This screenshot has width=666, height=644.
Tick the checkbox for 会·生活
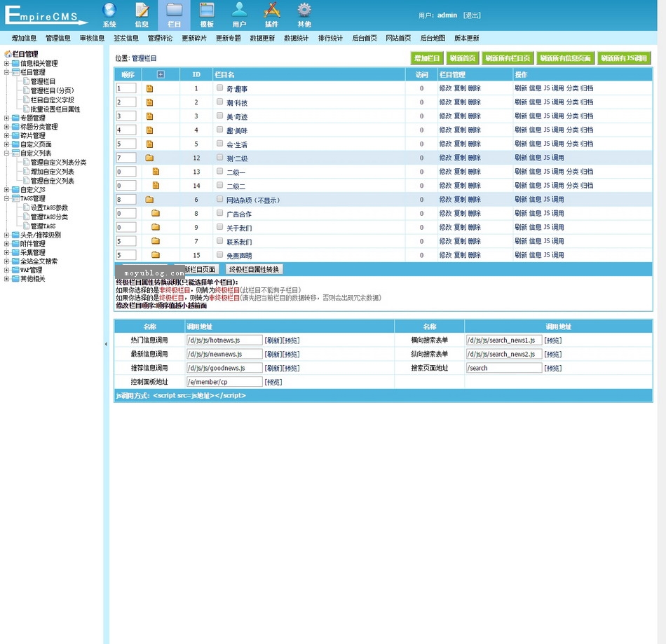pyautogui.click(x=219, y=143)
